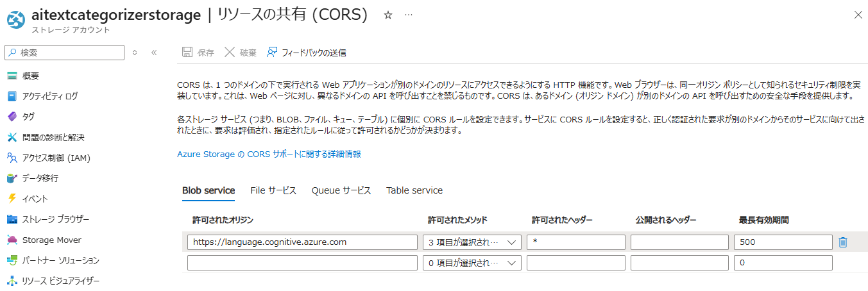Click the データ移行 icon
The image size is (868, 291).
tap(12, 178)
